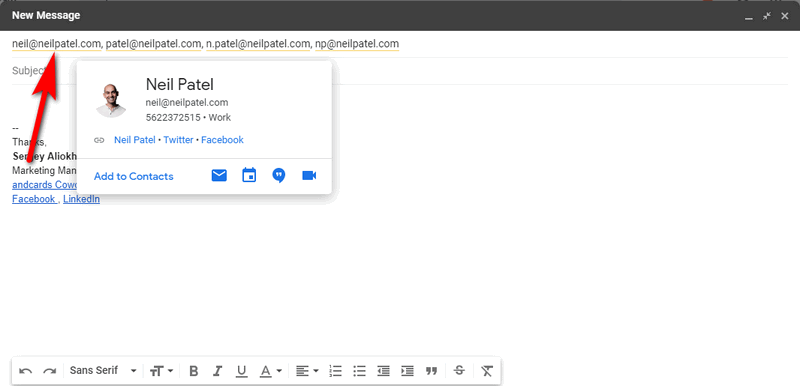Screen dimensions: 800x386
Task: Select recipient patel@neilpatel.com
Action: pyautogui.click(x=154, y=44)
